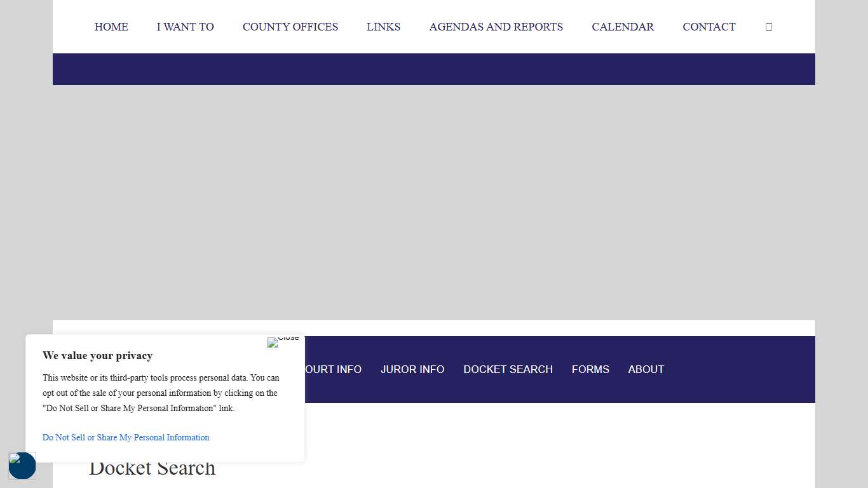The height and width of the screenshot is (488, 868).
Task: Switch to the JUROR INFO section
Action: [412, 369]
